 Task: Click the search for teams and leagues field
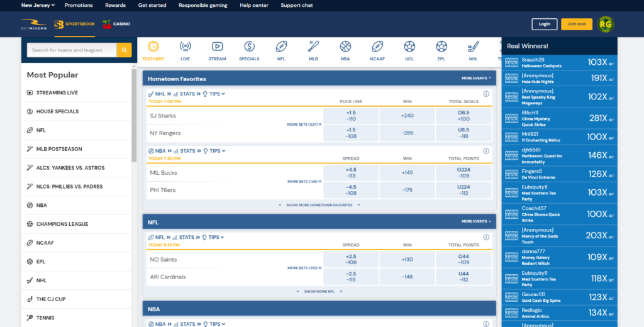pos(72,50)
